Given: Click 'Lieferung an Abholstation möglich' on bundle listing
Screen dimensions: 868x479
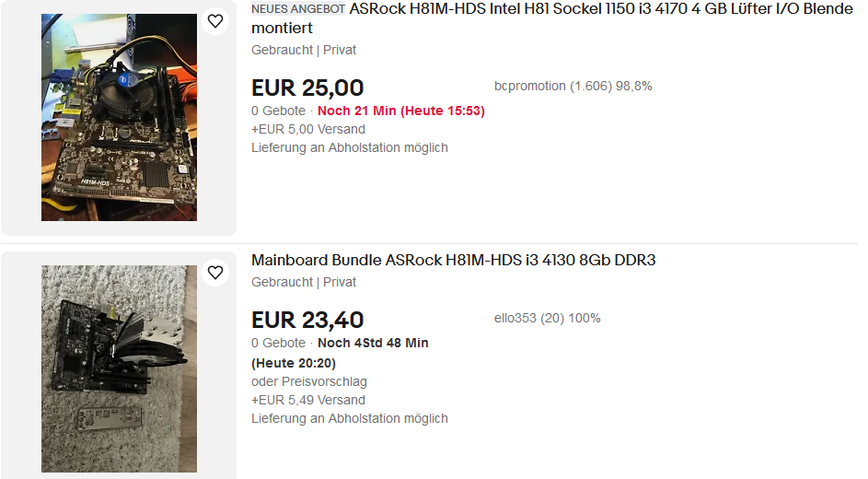Looking at the screenshot, I should coord(349,418).
